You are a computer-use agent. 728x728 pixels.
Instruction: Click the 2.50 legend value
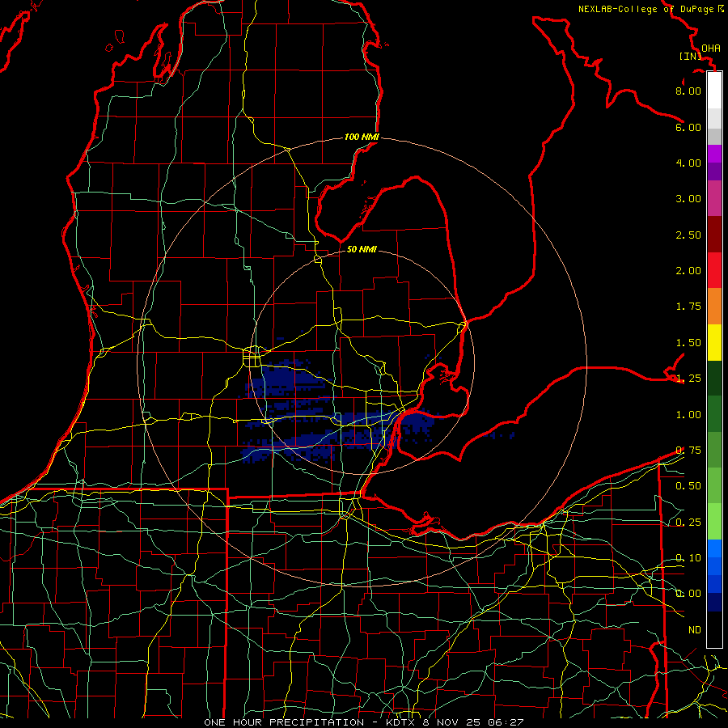[x=688, y=235]
